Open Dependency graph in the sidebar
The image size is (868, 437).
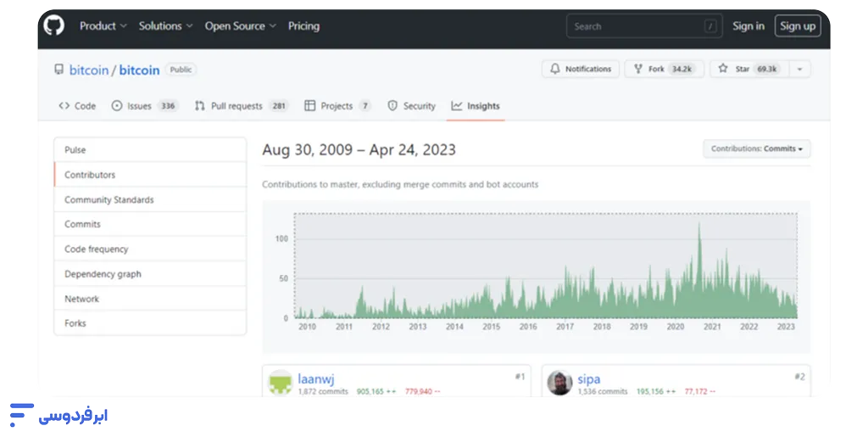coord(150,274)
